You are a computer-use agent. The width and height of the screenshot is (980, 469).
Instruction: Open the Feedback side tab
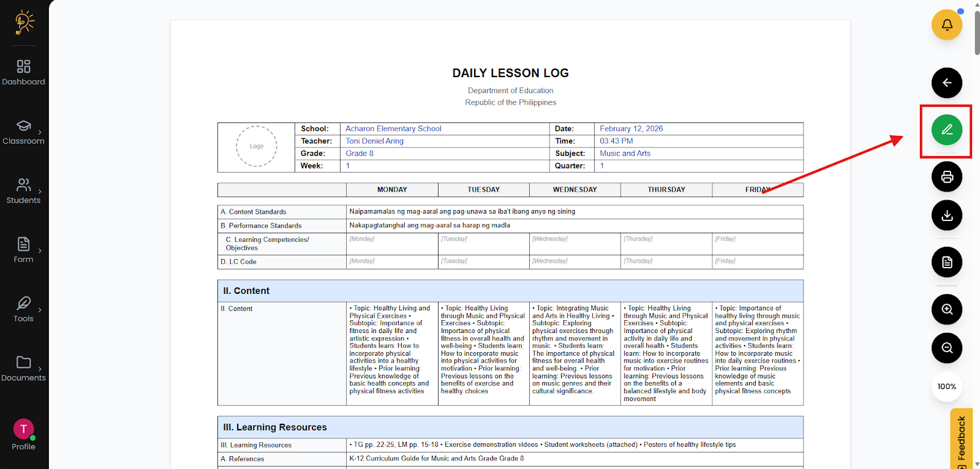tap(962, 438)
